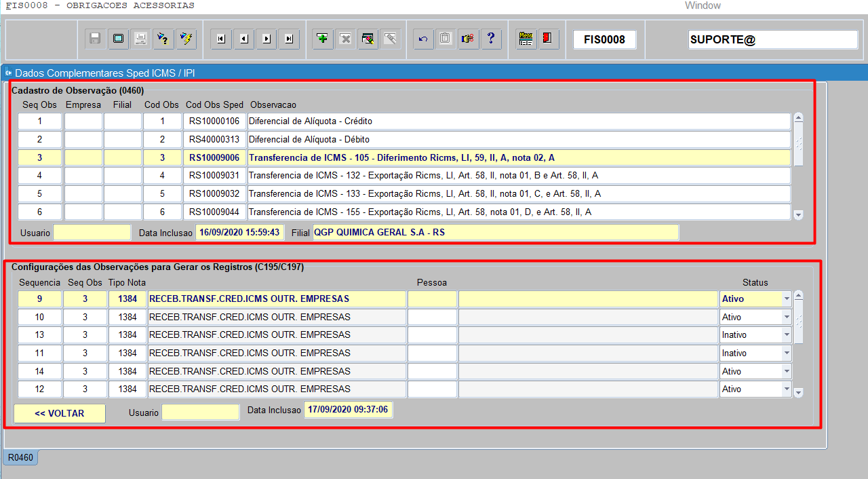Viewport: 868px width, 479px height.
Task: Click the Undo arrow icon
Action: (423, 39)
